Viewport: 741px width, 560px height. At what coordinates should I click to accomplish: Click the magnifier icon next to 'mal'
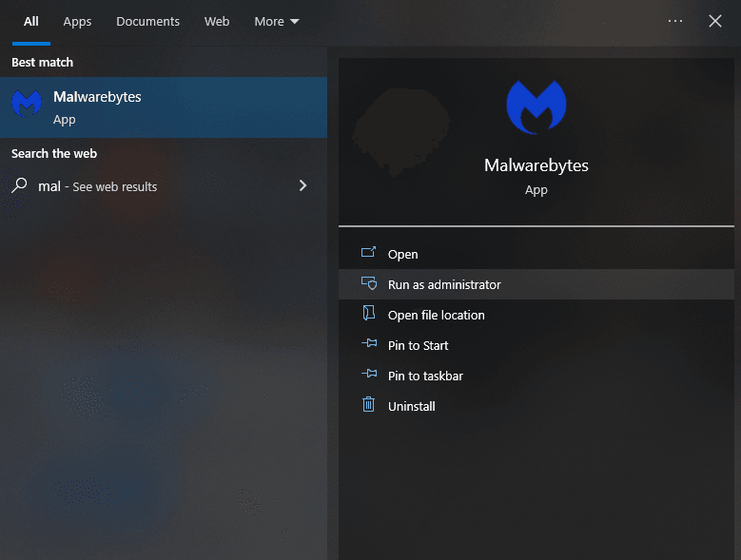(x=19, y=186)
